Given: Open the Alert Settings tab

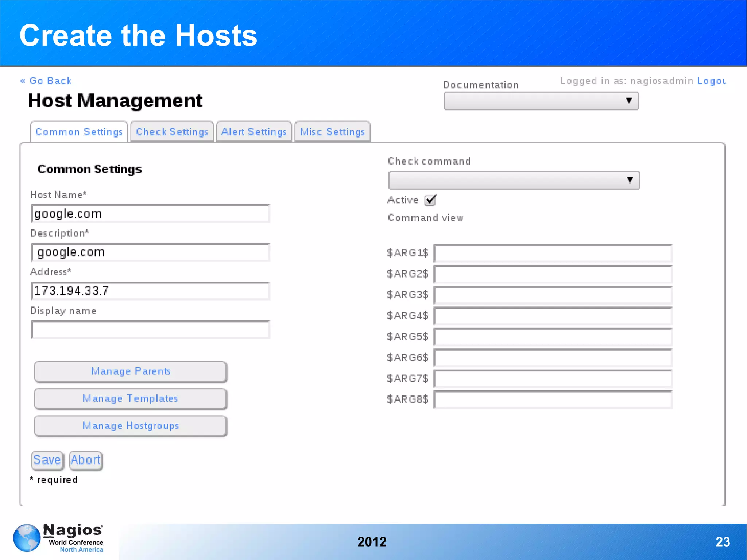Looking at the screenshot, I should (254, 132).
